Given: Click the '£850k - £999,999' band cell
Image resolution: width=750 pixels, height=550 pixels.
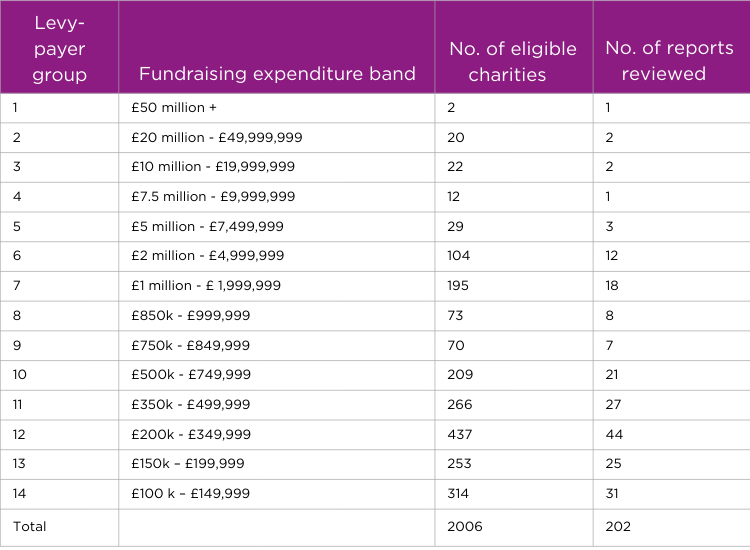Looking at the screenshot, I should tap(190, 316).
